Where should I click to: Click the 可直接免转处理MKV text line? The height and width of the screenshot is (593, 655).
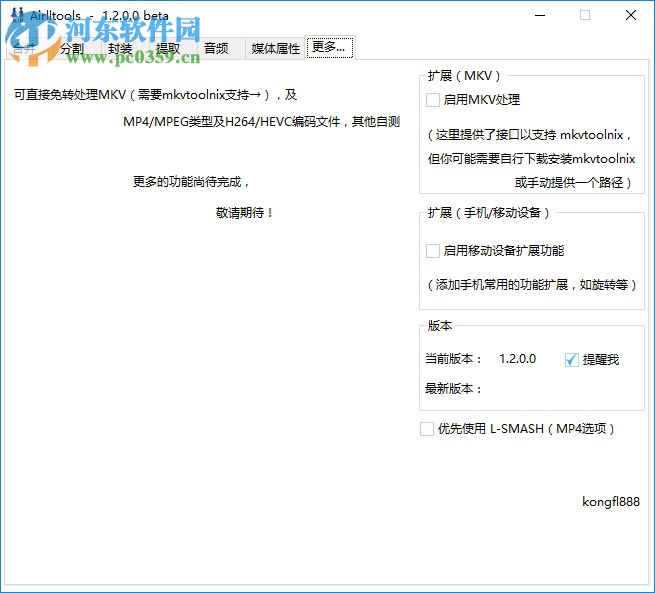(155, 95)
